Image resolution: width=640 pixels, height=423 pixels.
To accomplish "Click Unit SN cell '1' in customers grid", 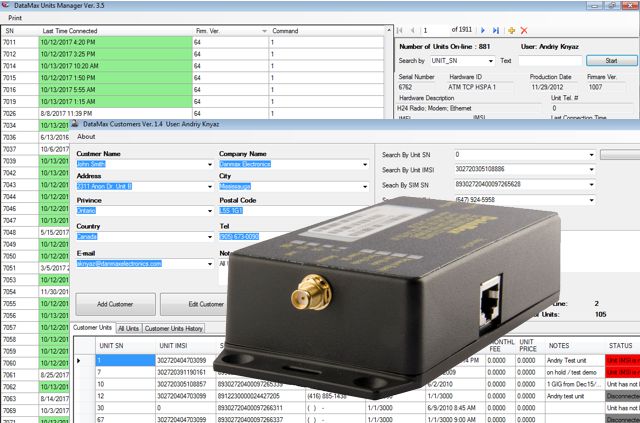I will [x=125, y=361].
